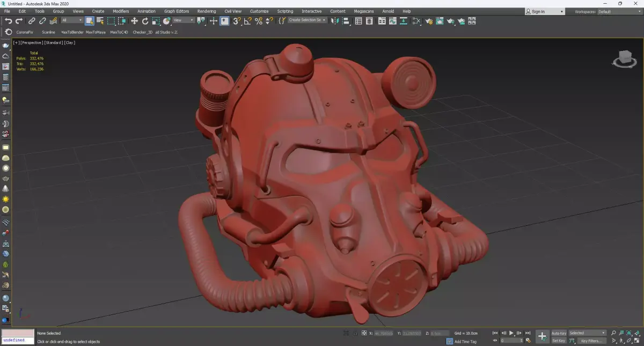Toggle Spinner Snap button
644x346 pixels.
coord(269,21)
